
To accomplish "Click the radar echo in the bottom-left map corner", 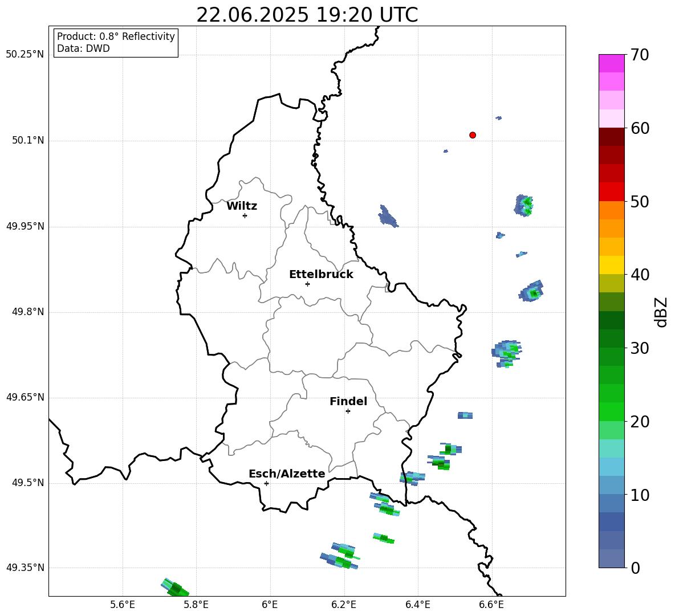I will (175, 587).
